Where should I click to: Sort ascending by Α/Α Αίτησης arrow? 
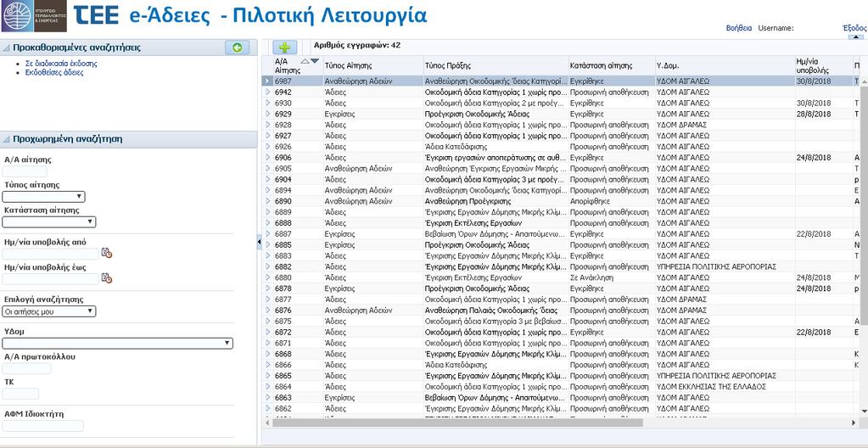coord(305,61)
